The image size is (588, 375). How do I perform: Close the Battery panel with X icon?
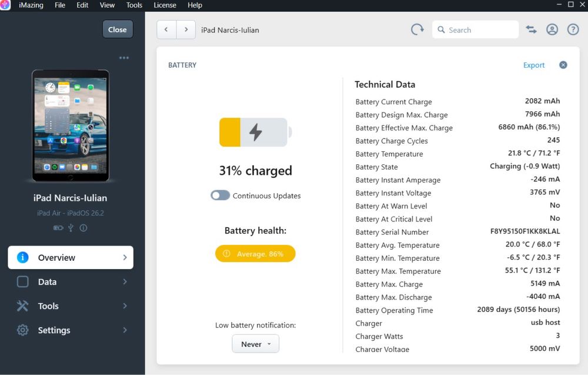click(563, 65)
